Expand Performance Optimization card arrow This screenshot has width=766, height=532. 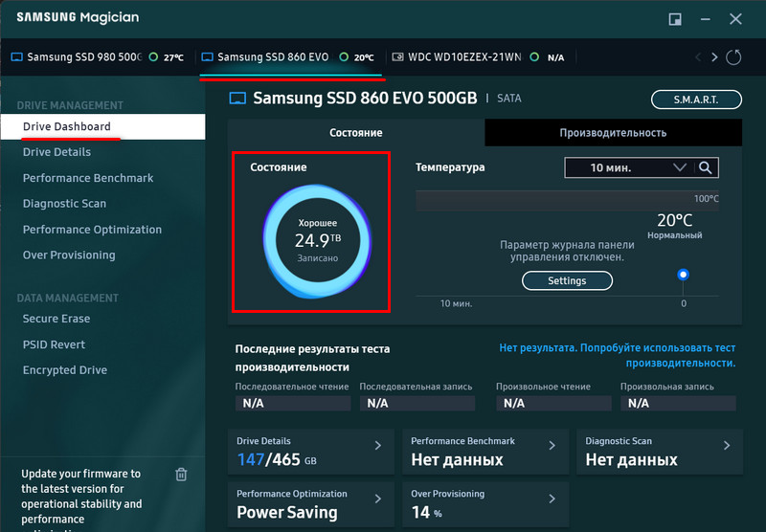point(378,499)
